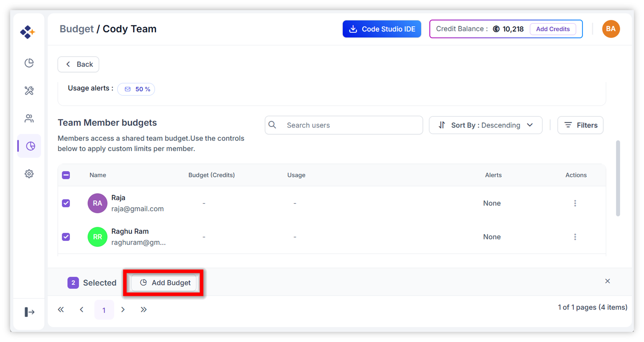The width and height of the screenshot is (644, 342).
Task: Click the Usage column header
Action: pyautogui.click(x=296, y=175)
